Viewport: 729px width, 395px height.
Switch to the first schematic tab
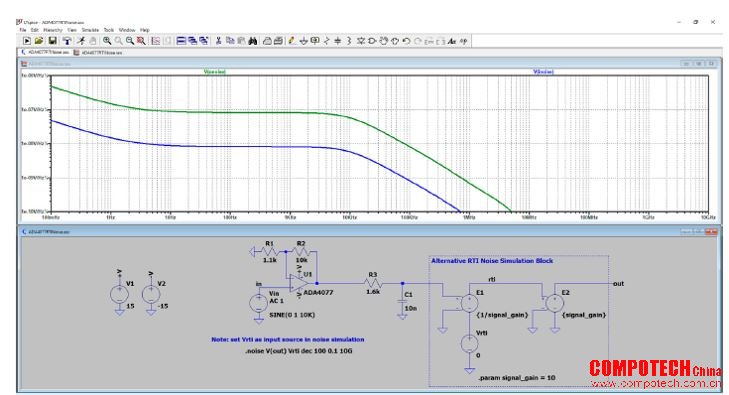(x=45, y=53)
